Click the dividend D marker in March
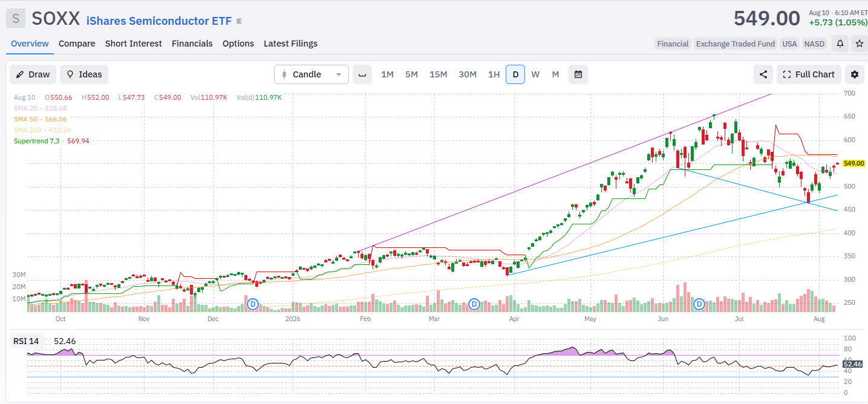Viewport: 868px width, 404px height. pyautogui.click(x=474, y=304)
